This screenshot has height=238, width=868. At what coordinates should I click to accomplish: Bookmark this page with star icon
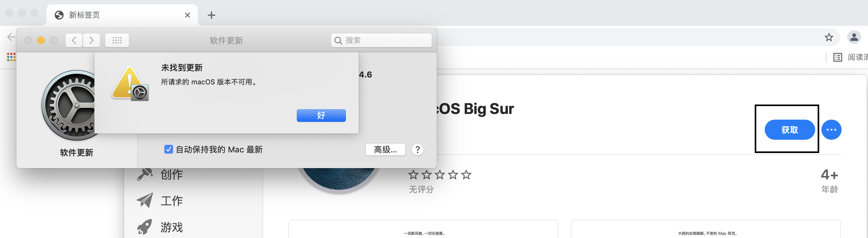pyautogui.click(x=829, y=37)
